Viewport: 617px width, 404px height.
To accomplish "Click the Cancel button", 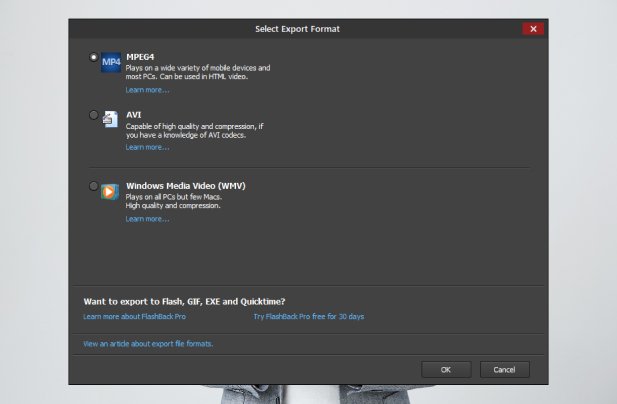I will click(x=504, y=370).
